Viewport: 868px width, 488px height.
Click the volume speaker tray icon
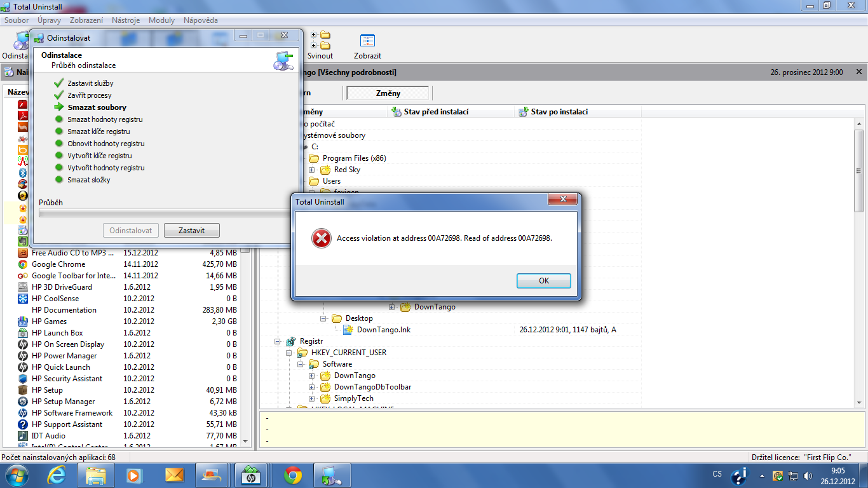click(808, 475)
